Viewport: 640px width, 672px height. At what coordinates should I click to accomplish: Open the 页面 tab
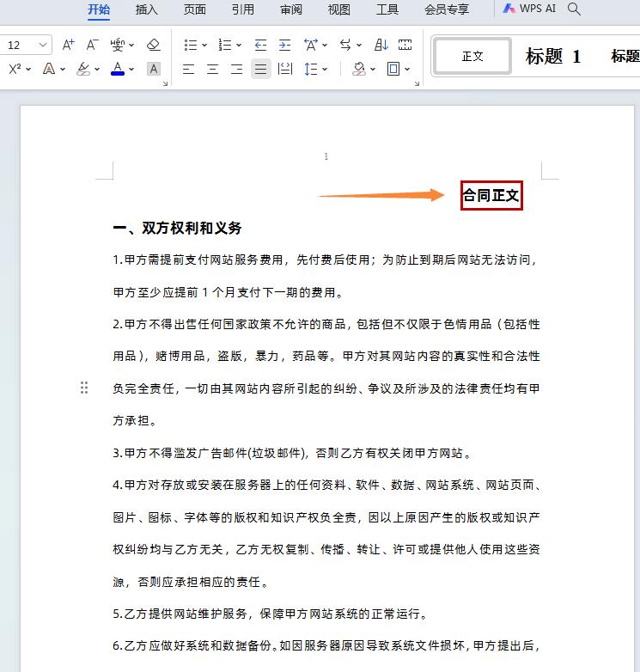tap(194, 9)
